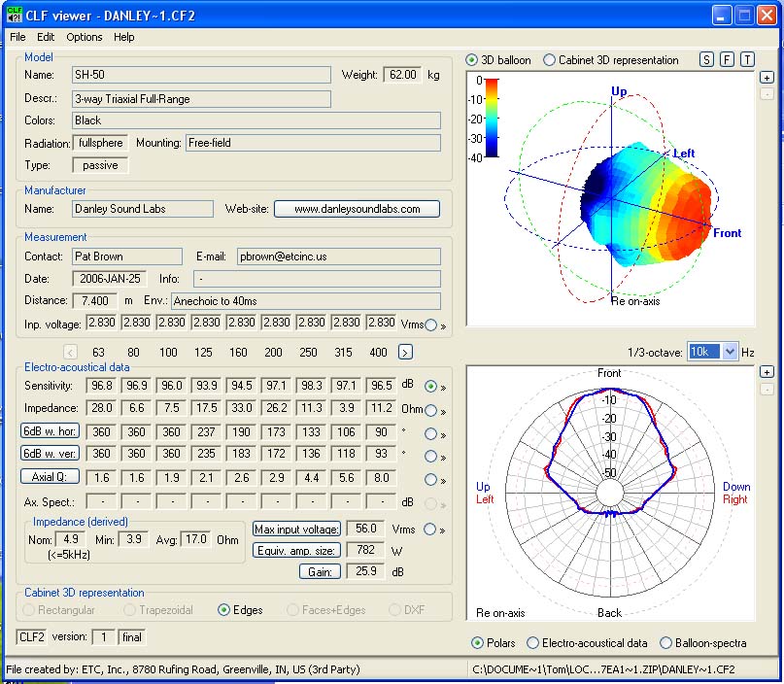Select the 6dB w. hor. radio button

430,433
